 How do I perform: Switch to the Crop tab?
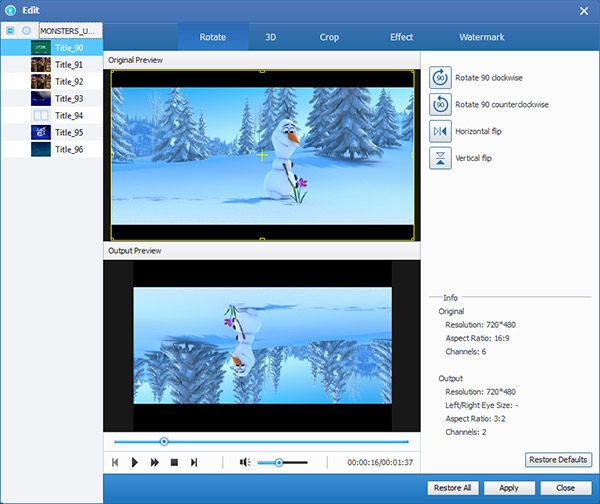[329, 37]
